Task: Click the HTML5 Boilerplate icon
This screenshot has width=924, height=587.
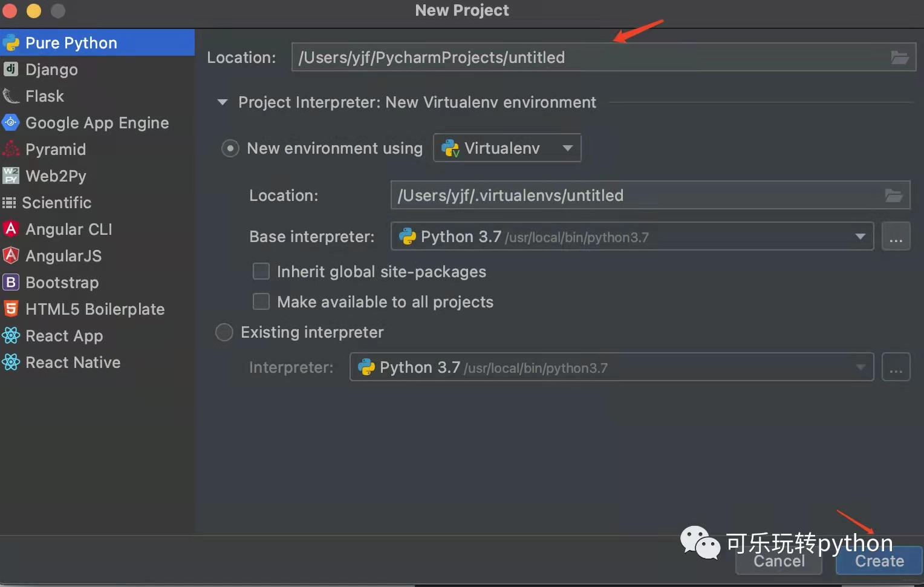Action: click(x=11, y=309)
